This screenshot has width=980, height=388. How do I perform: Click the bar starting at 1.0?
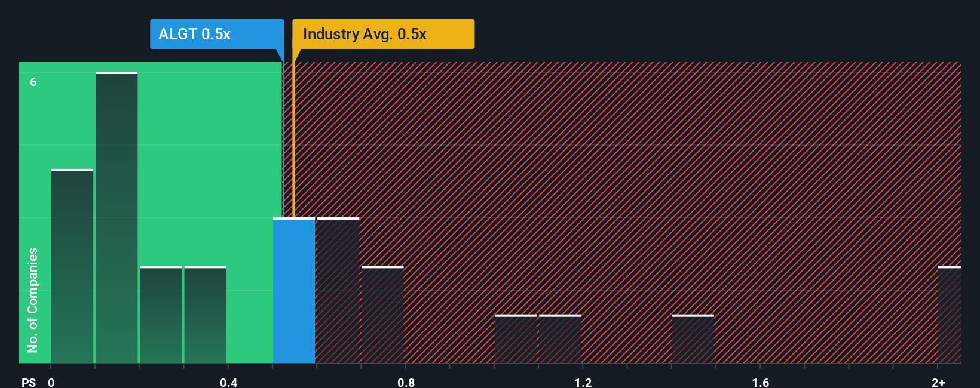point(516,339)
